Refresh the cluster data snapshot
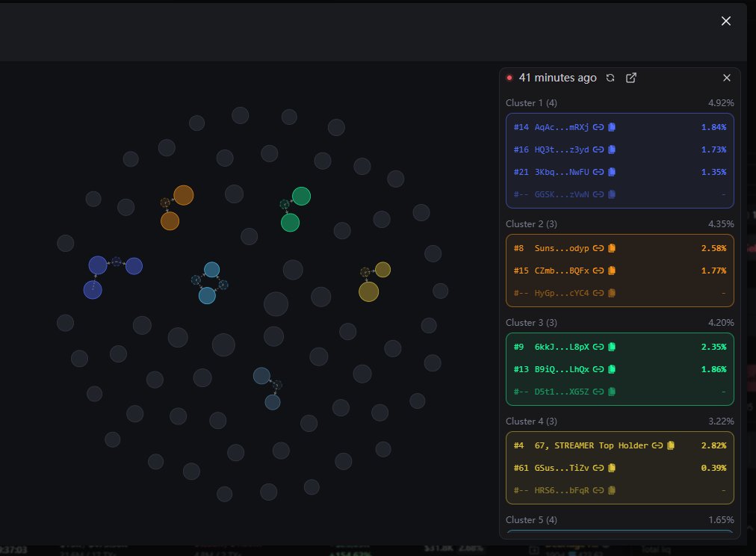Viewport: 756px width, 556px height. [610, 78]
